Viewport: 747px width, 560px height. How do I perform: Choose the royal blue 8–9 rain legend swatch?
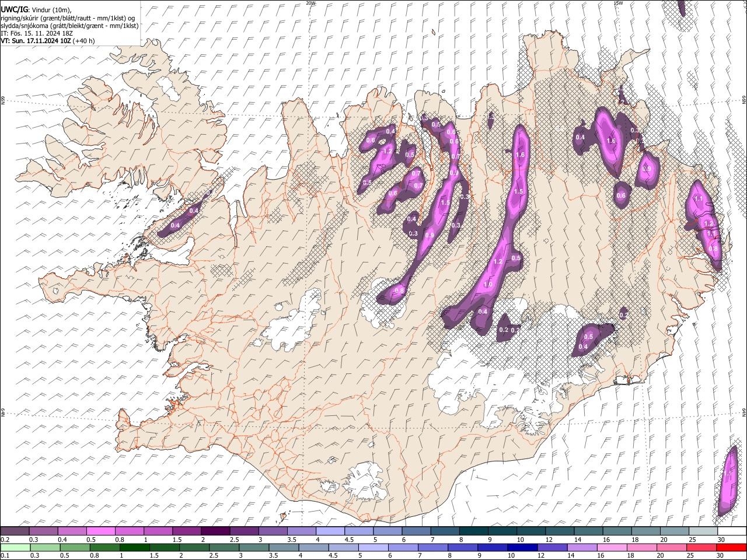pyautogui.click(x=463, y=547)
